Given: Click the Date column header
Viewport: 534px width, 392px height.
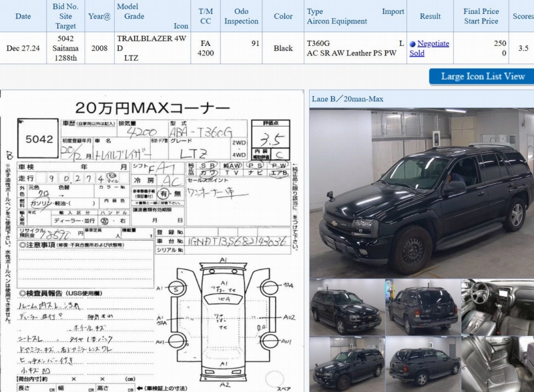Looking at the screenshot, I should point(23,16).
